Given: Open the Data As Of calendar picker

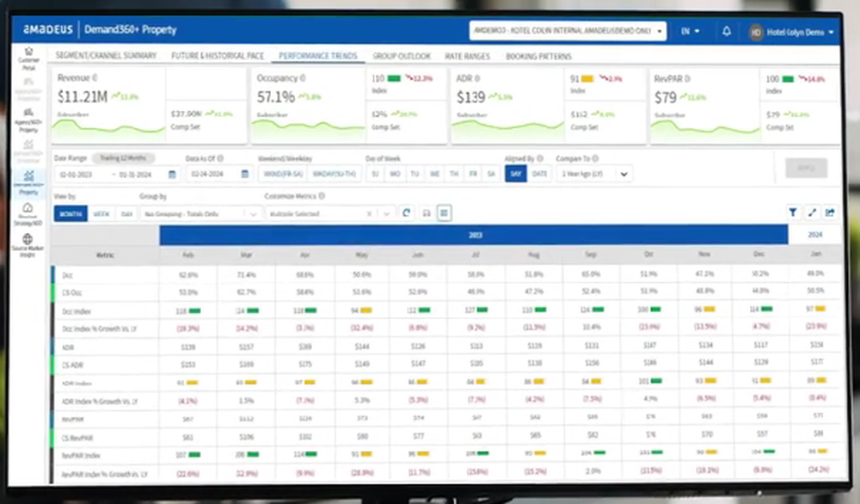Looking at the screenshot, I should pyautogui.click(x=244, y=174).
